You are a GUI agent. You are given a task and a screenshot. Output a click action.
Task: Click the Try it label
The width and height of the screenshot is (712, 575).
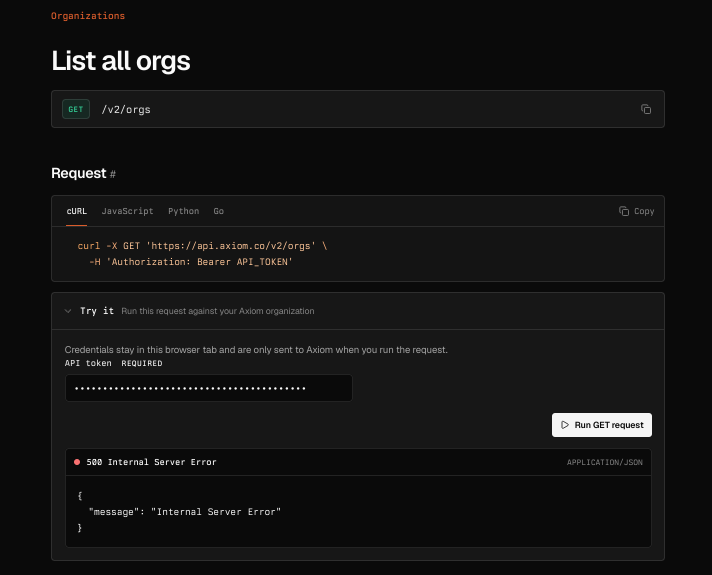coord(97,311)
